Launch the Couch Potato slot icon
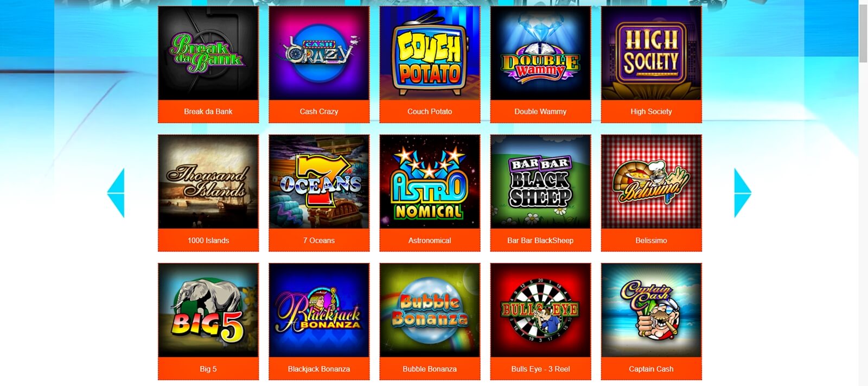868x386 pixels. (430, 53)
